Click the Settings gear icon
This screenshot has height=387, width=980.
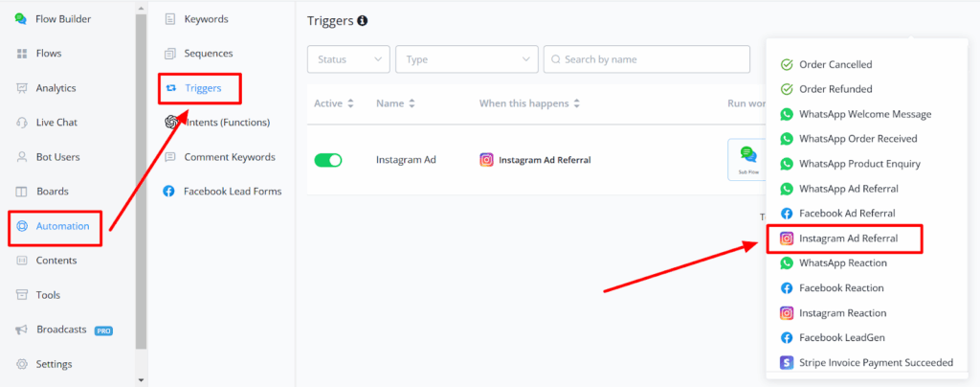click(x=21, y=364)
